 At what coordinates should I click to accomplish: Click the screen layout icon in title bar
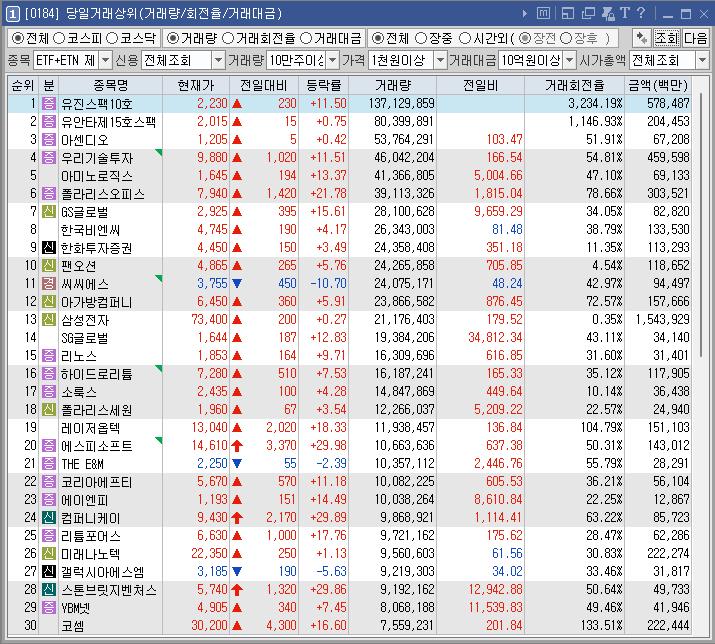pos(568,13)
